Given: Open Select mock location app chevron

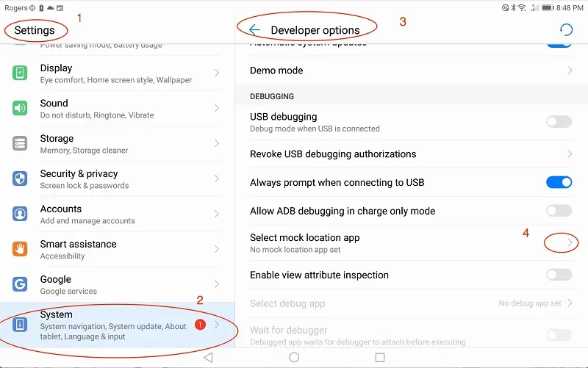Looking at the screenshot, I should point(570,243).
